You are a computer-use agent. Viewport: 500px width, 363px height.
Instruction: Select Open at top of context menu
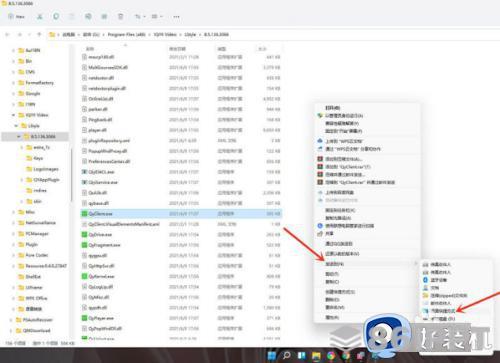click(x=332, y=108)
